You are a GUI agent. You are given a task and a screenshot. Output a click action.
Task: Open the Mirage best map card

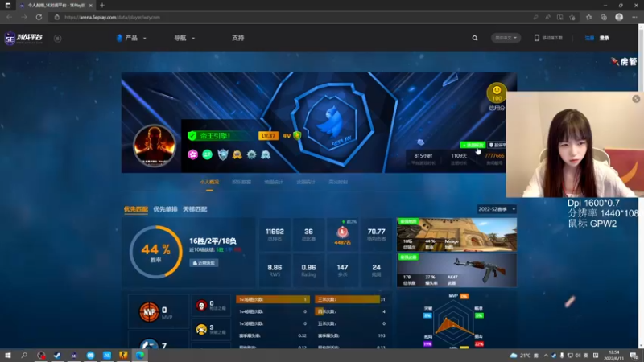[x=456, y=234]
